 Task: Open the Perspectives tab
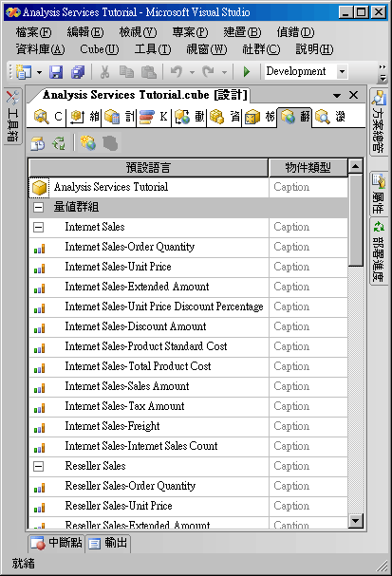[x=260, y=117]
